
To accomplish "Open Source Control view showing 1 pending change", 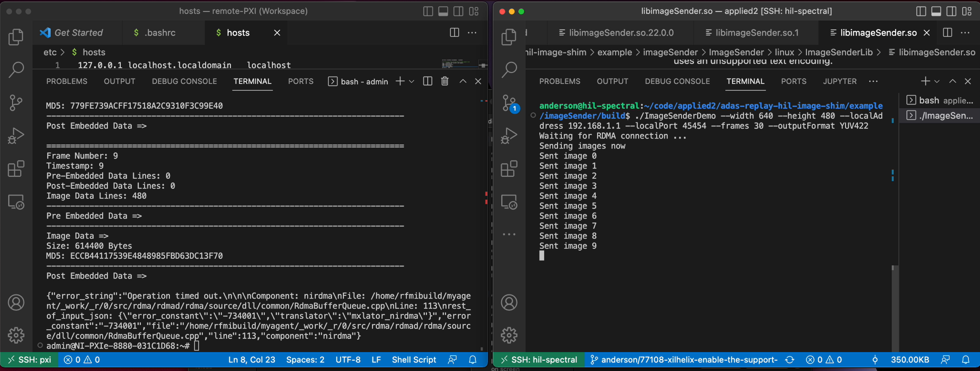I will pos(509,103).
